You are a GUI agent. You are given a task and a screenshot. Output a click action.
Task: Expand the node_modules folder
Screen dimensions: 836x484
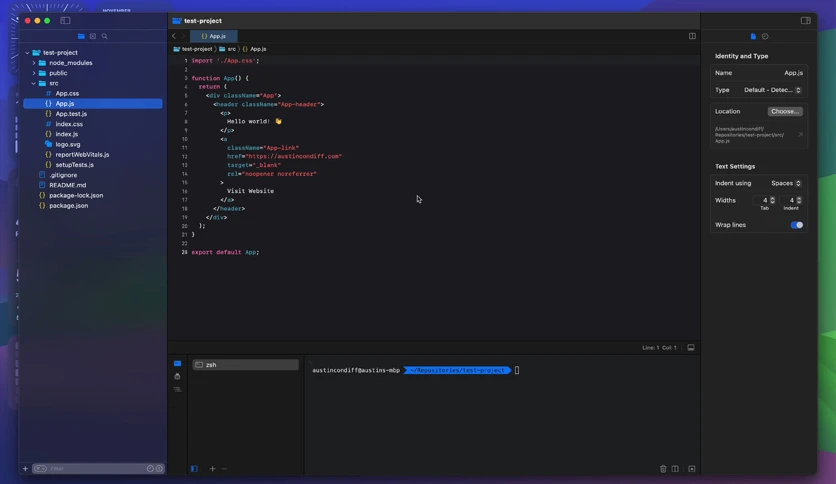(34, 63)
